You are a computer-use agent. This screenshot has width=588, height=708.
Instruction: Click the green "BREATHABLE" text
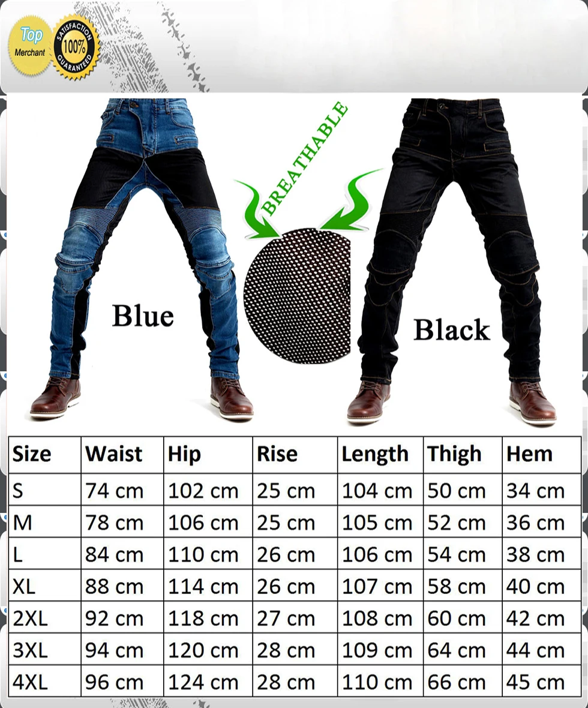[x=304, y=158]
